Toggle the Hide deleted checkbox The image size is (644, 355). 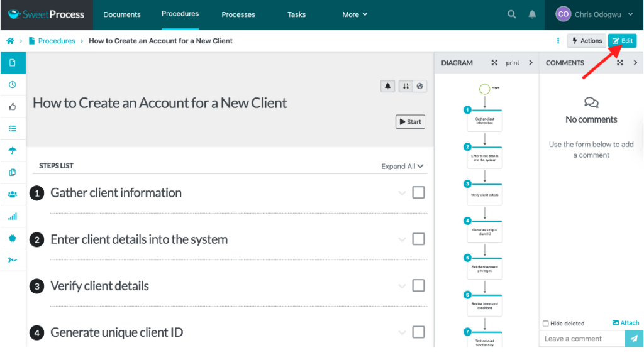(545, 324)
